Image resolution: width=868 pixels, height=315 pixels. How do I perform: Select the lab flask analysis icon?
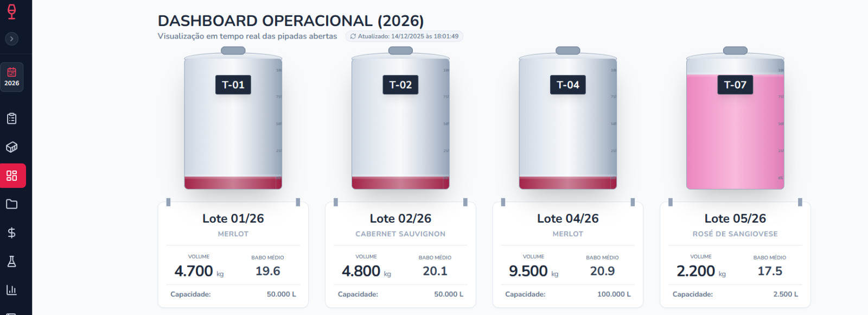coord(12,262)
